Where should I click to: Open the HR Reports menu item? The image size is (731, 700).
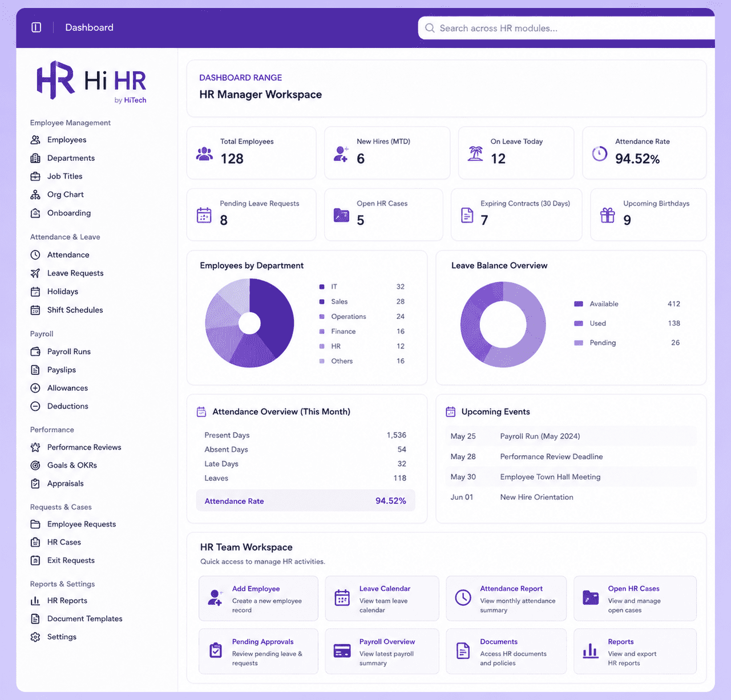[59, 601]
